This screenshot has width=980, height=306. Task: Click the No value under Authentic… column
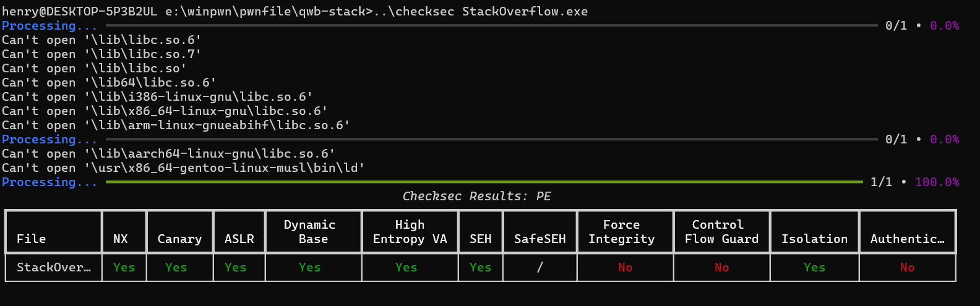coord(907,268)
